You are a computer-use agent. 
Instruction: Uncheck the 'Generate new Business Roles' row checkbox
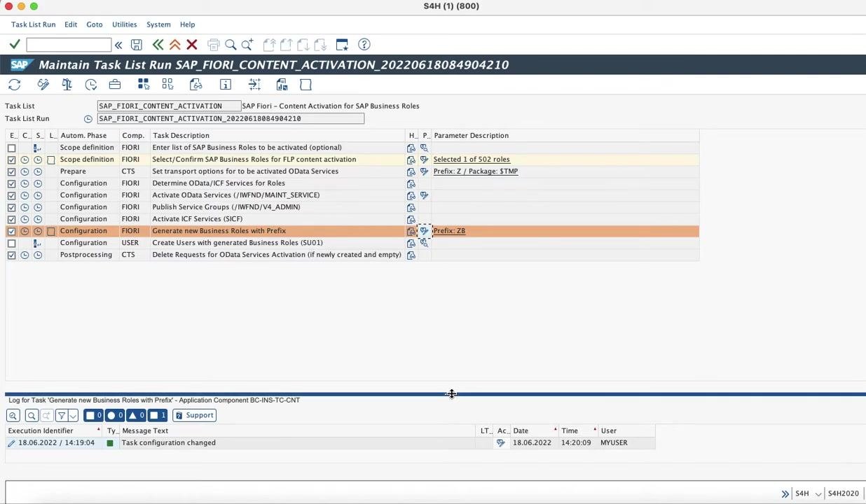[x=11, y=231]
